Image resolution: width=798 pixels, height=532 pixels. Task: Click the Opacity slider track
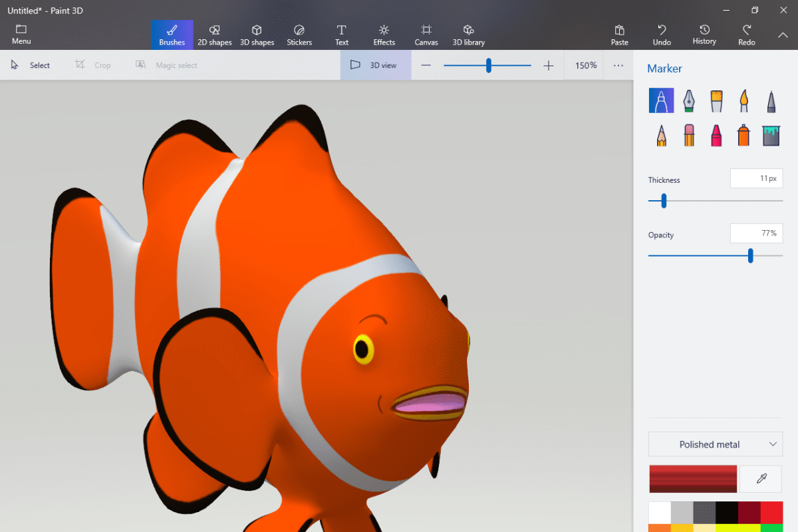[x=698, y=255]
